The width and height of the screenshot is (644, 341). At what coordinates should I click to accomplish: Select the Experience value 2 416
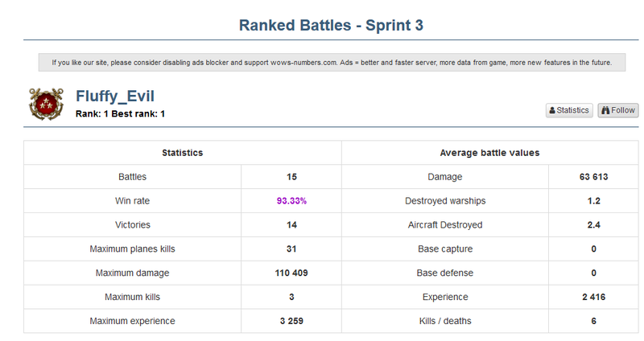point(593,298)
